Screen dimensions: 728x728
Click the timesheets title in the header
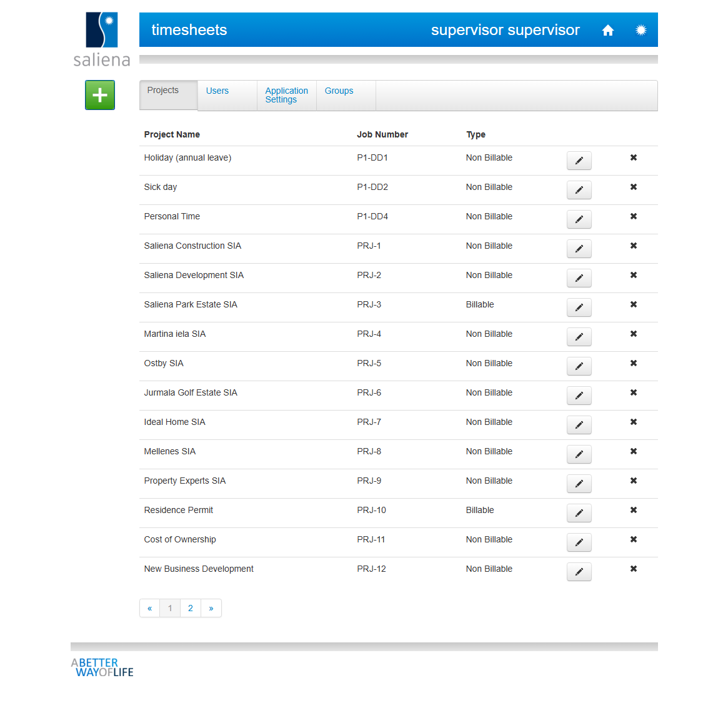189,29
